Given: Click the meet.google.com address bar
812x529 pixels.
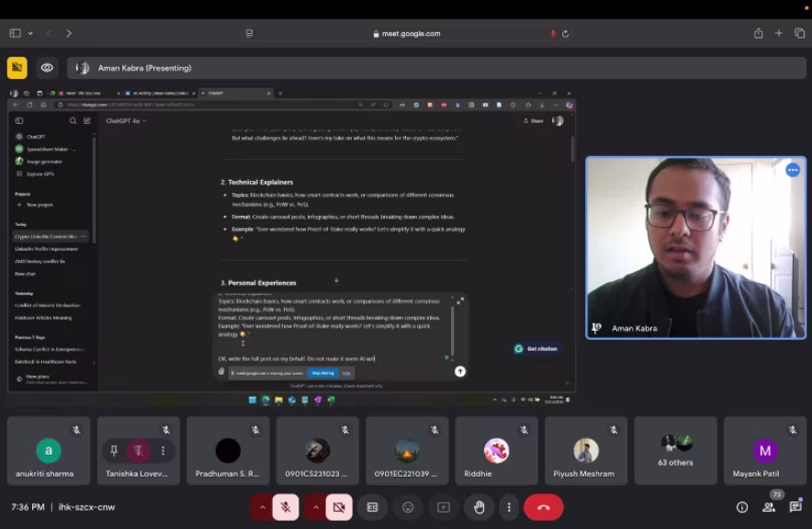Looking at the screenshot, I should click(x=407, y=34).
